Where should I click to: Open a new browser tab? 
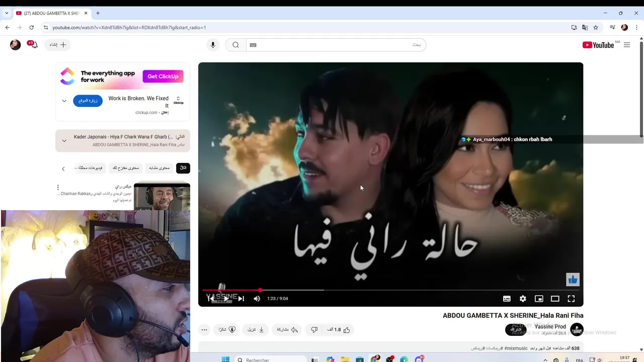[x=98, y=13]
